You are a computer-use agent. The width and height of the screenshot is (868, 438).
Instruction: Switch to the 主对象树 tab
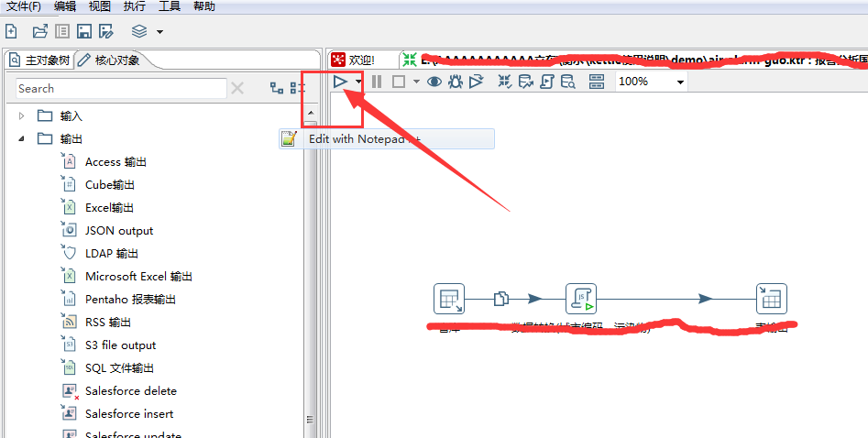(x=39, y=60)
